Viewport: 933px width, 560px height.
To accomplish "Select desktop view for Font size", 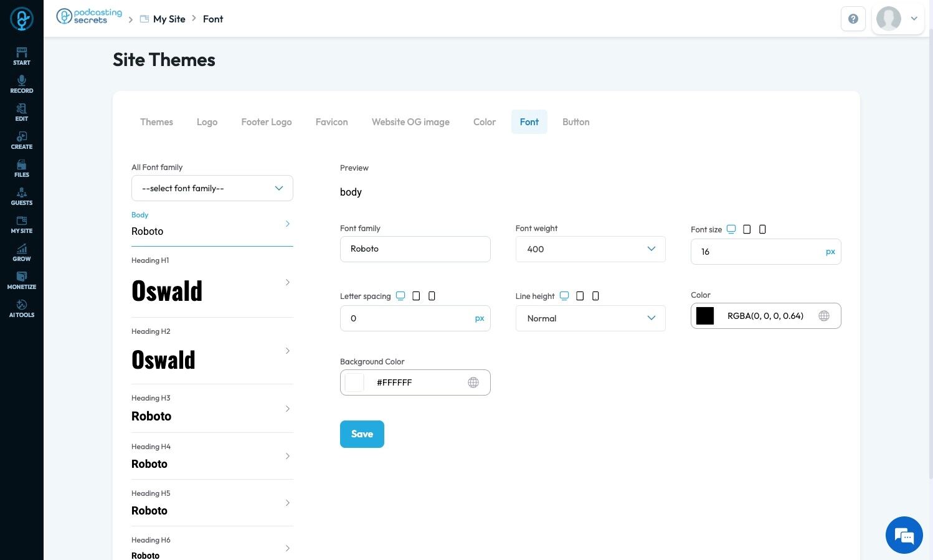I will [731, 229].
